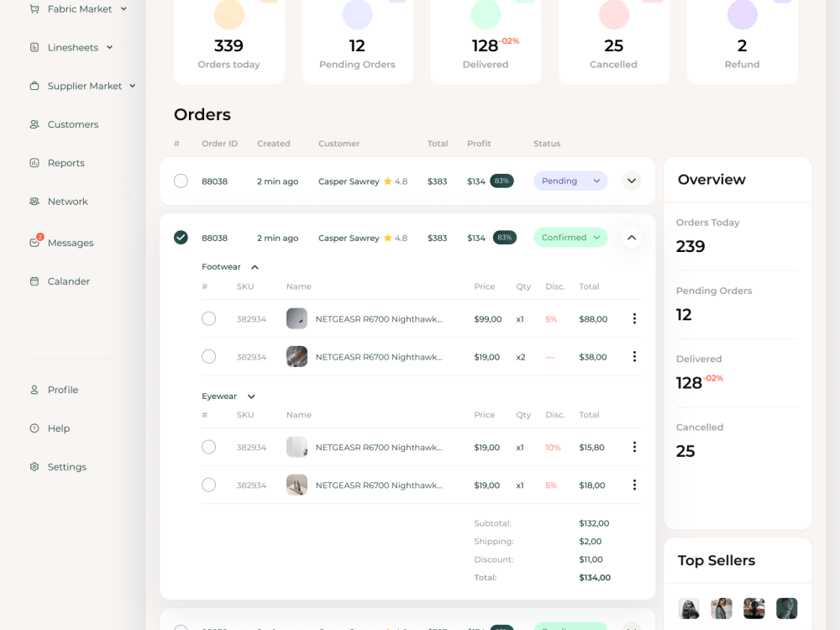Image resolution: width=840 pixels, height=630 pixels.
Task: Expand the Pending order row chevron
Action: pos(632,181)
